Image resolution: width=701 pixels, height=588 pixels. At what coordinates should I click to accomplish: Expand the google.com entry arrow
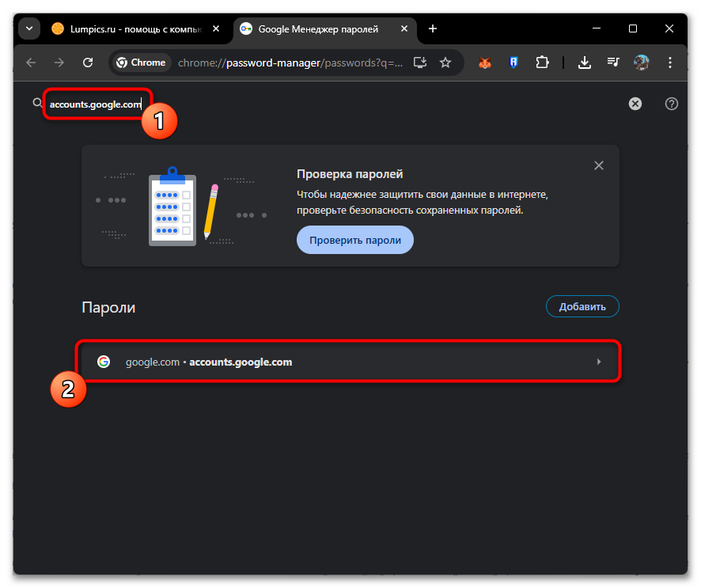(x=599, y=362)
